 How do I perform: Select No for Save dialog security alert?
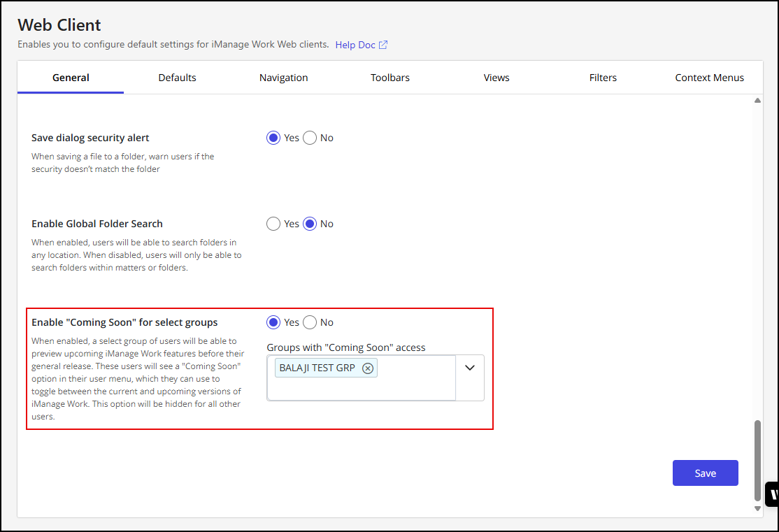[310, 138]
